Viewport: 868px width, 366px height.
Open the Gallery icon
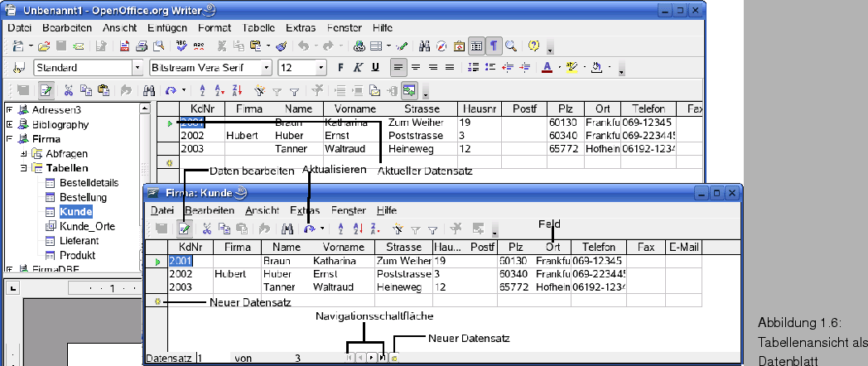click(x=459, y=46)
